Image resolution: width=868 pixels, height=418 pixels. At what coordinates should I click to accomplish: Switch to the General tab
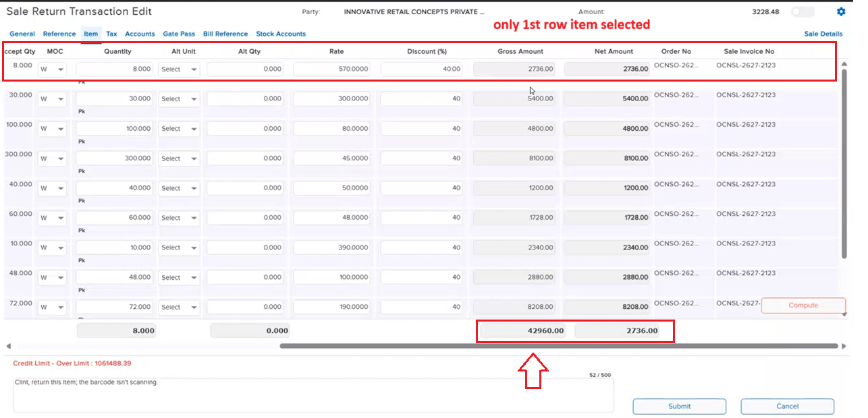point(22,34)
